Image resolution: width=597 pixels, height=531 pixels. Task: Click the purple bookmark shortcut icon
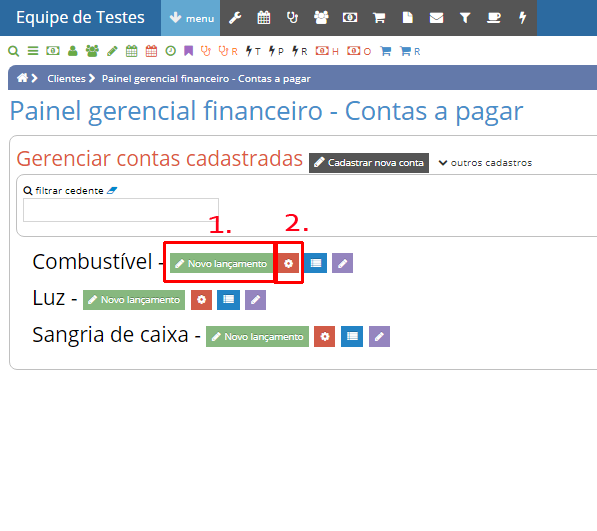pyautogui.click(x=188, y=51)
